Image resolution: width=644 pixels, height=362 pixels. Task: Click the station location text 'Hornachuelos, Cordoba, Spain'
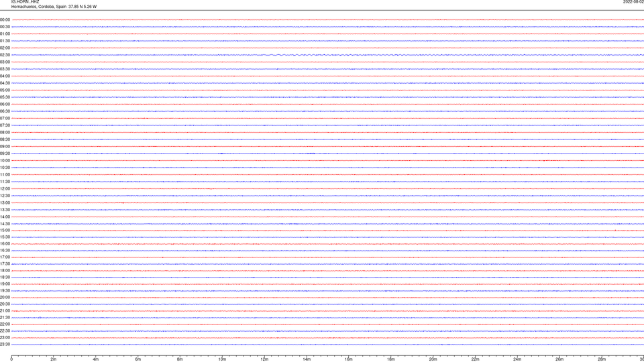pyautogui.click(x=39, y=7)
